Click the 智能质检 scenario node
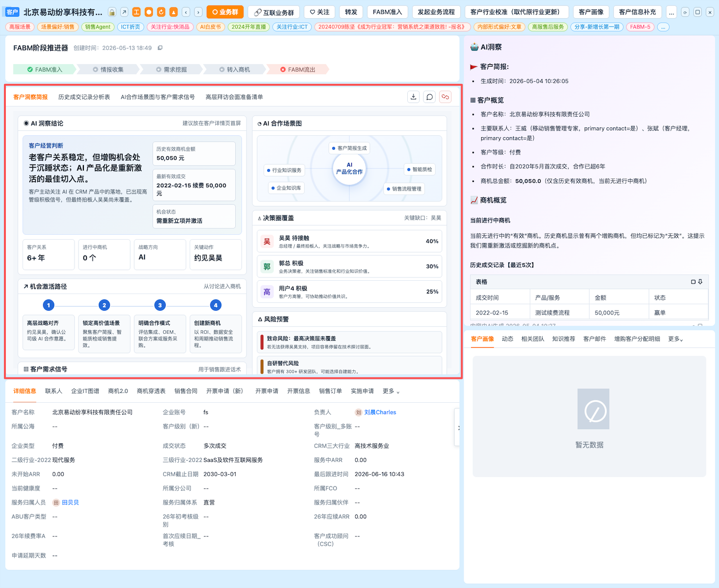The image size is (719, 588). click(420, 170)
